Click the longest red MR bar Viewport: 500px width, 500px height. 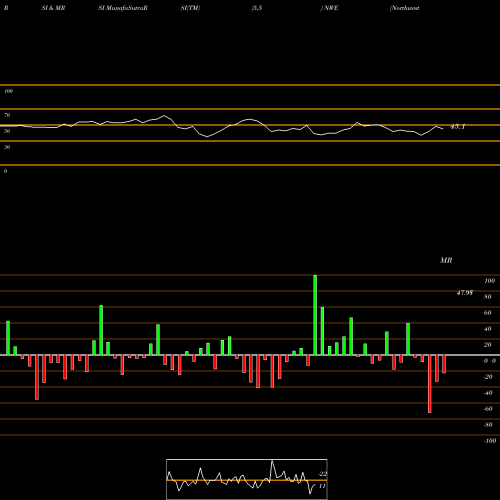[430, 384]
